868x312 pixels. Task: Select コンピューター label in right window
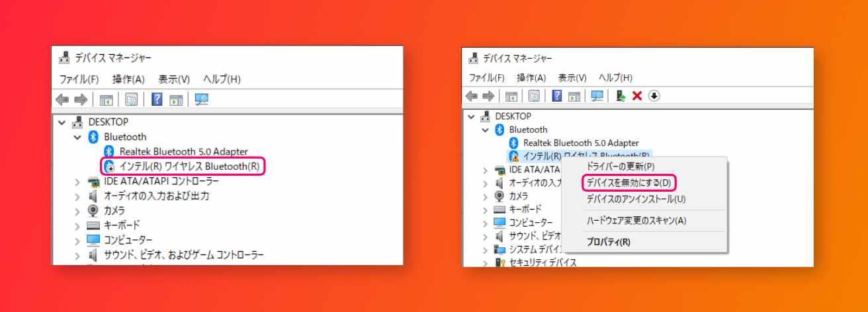tap(531, 223)
